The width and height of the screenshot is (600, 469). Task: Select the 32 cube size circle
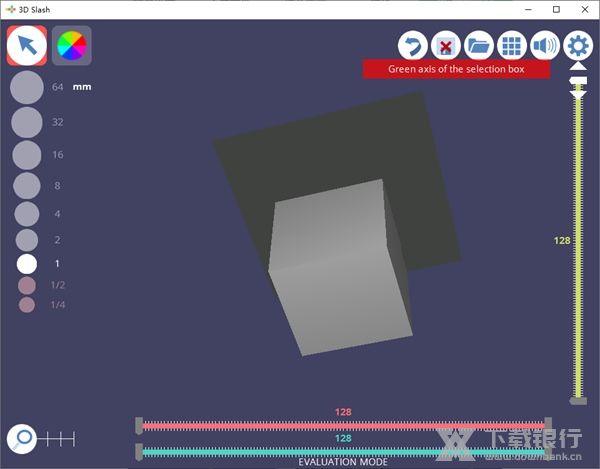tap(27, 122)
